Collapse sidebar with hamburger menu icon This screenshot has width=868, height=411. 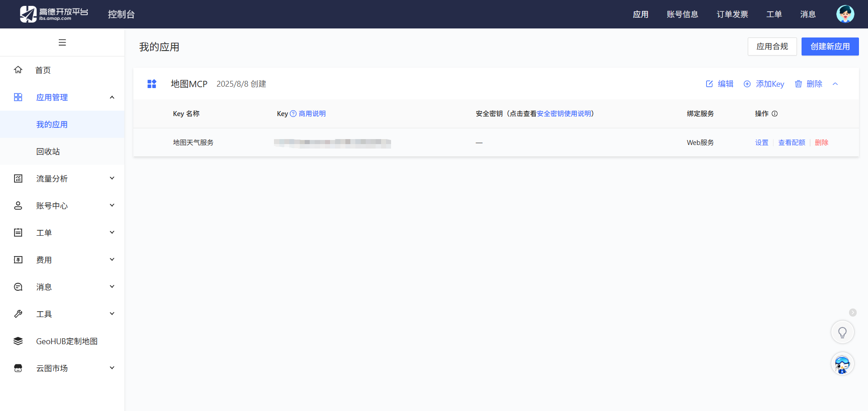(62, 42)
